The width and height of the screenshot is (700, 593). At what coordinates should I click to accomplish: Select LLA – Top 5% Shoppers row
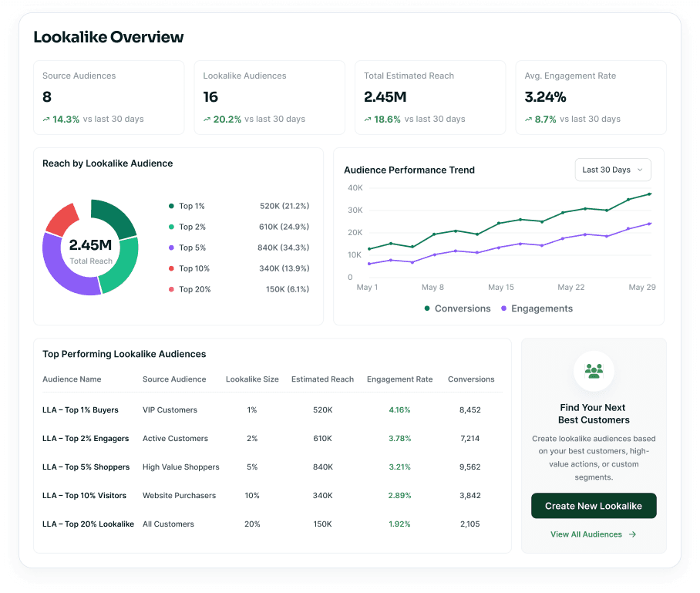point(272,467)
